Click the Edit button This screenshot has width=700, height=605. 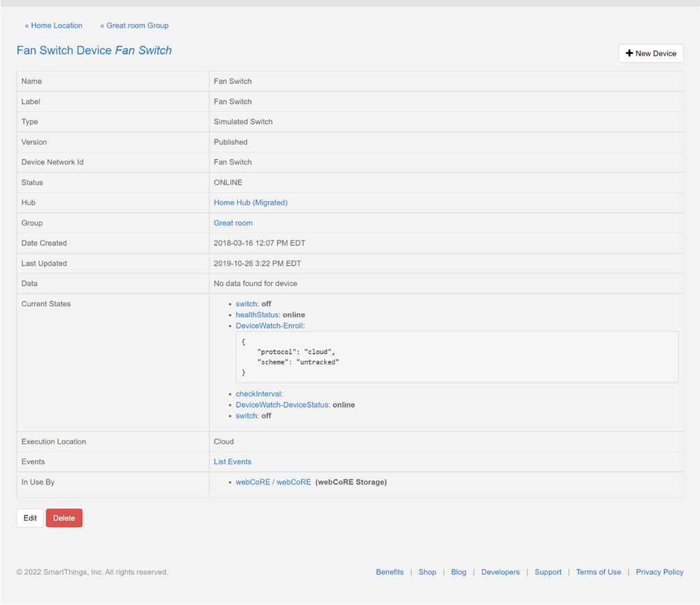tap(29, 517)
